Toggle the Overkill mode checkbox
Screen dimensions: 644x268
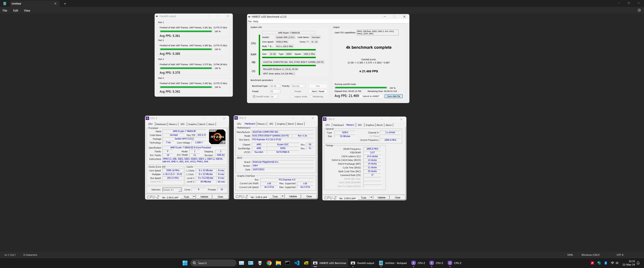point(254,97)
